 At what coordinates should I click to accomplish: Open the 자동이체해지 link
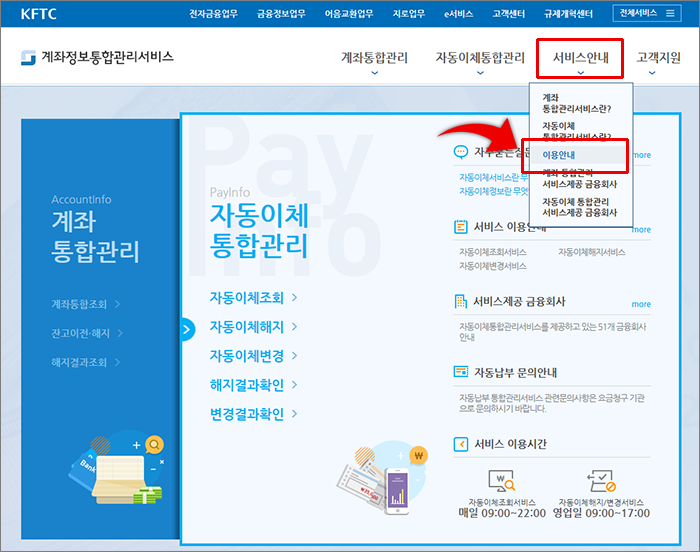(x=253, y=327)
